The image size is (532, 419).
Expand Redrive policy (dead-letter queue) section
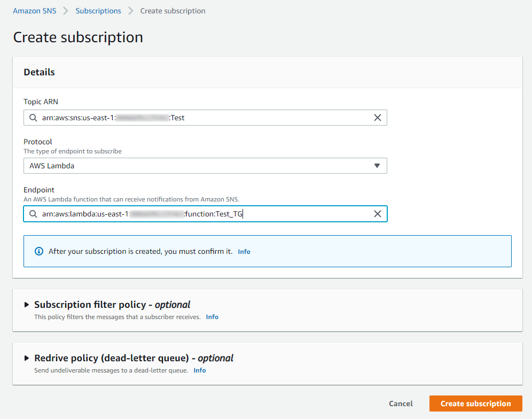(x=27, y=358)
